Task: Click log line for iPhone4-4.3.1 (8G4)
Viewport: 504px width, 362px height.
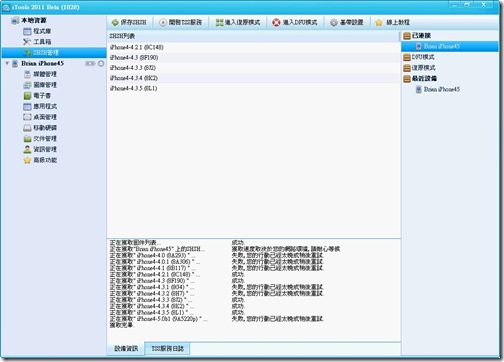Action: coord(217,287)
